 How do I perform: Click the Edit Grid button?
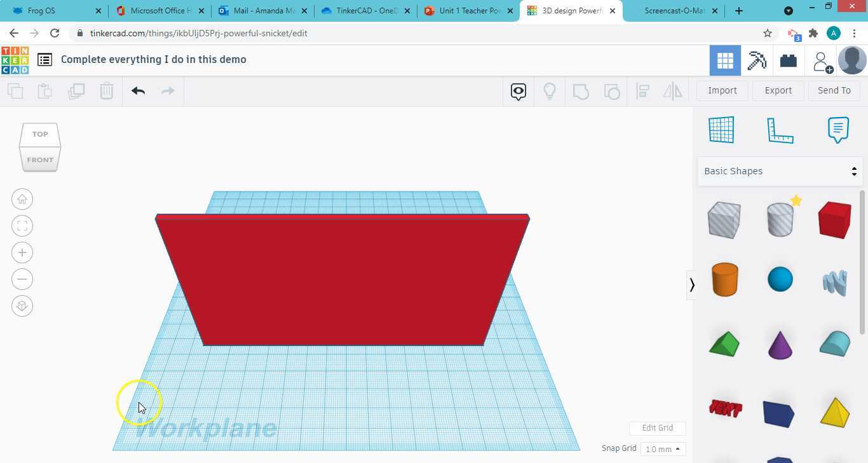click(x=657, y=427)
